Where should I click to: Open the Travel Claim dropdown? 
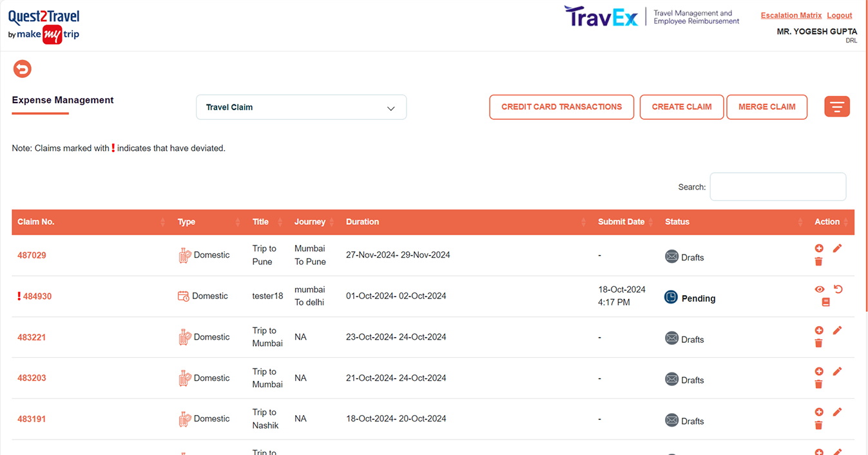(x=301, y=107)
